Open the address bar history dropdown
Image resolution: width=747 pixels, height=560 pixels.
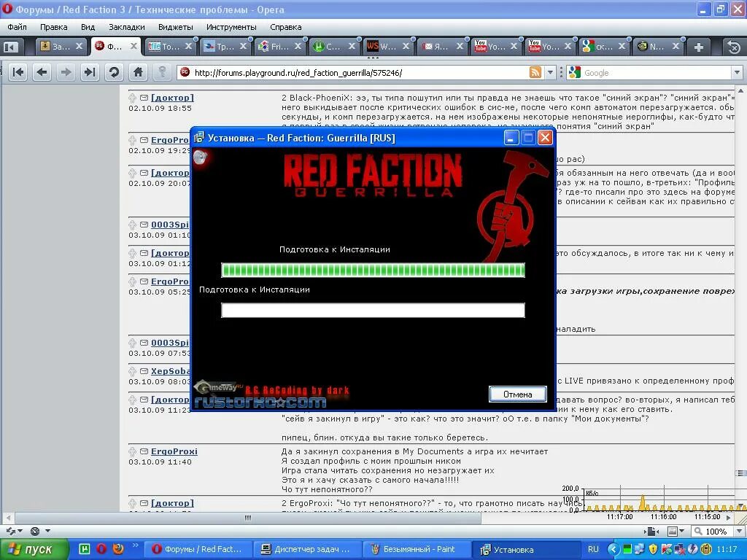[550, 72]
